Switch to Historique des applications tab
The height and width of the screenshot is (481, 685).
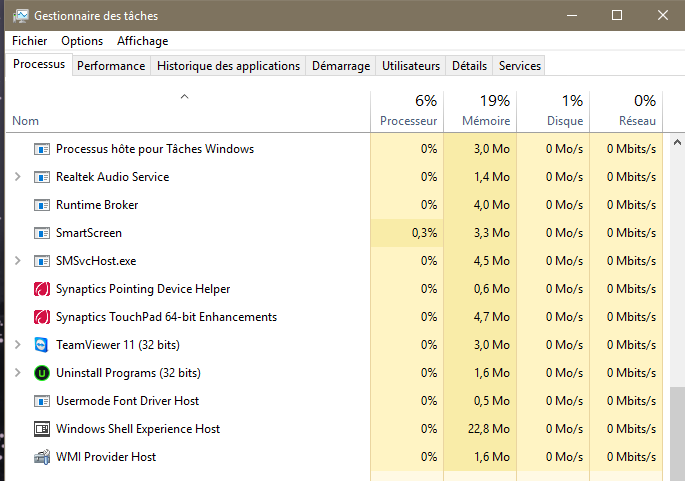tap(228, 66)
